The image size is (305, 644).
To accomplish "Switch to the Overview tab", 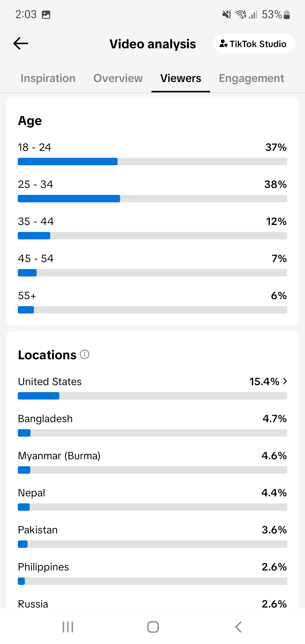I will pyautogui.click(x=118, y=78).
